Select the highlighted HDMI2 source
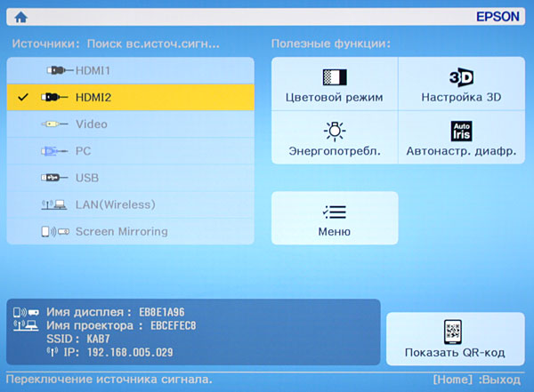 pyautogui.click(x=131, y=97)
